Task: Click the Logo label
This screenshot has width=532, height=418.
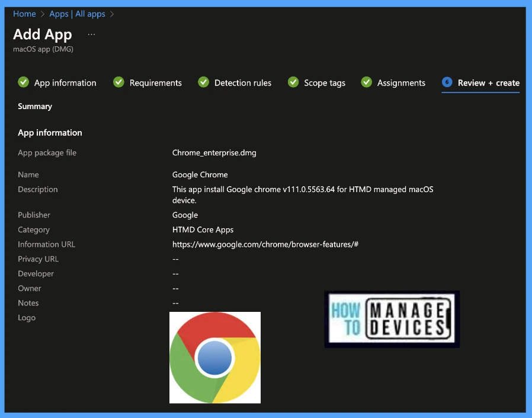Action: point(27,318)
